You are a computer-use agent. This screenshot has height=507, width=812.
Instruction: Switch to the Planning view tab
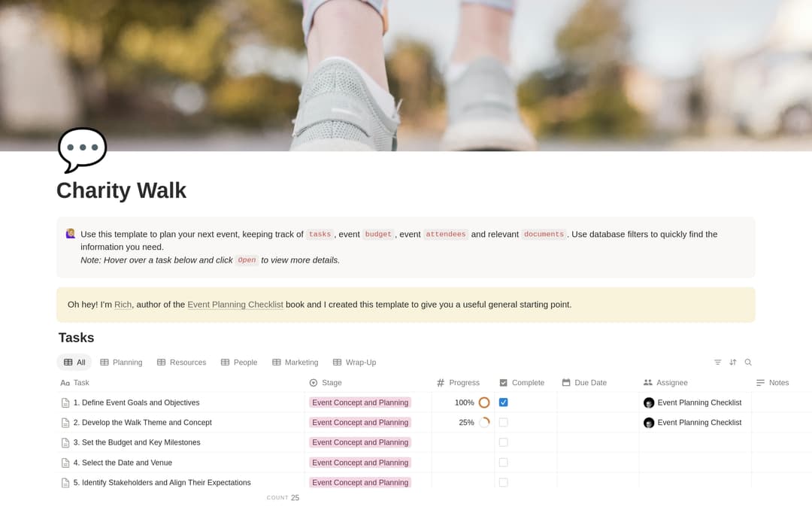[121, 363]
